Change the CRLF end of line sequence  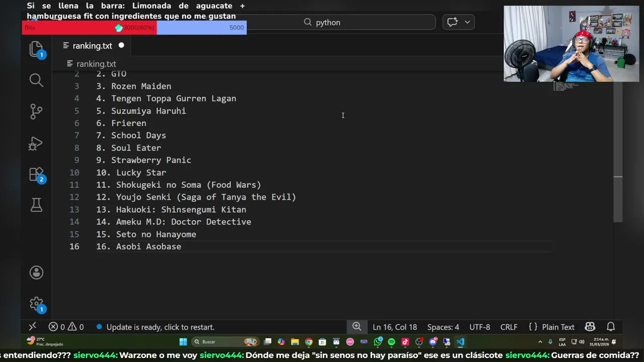coord(509,327)
